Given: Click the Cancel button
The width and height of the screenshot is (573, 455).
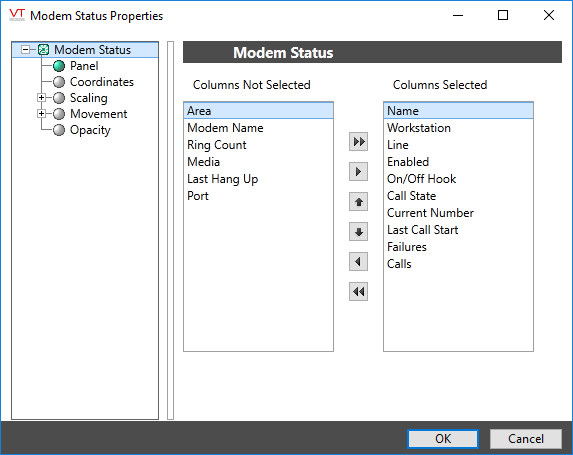Looking at the screenshot, I should click(525, 439).
